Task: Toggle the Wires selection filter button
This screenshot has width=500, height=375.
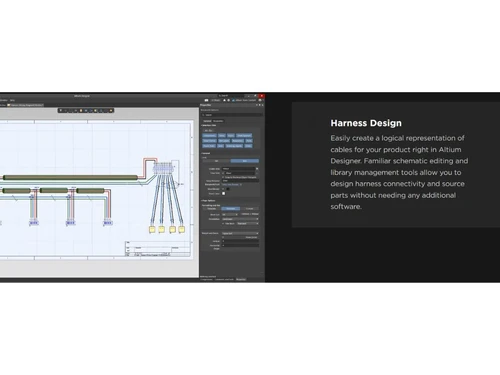Action: pyautogui.click(x=222, y=136)
